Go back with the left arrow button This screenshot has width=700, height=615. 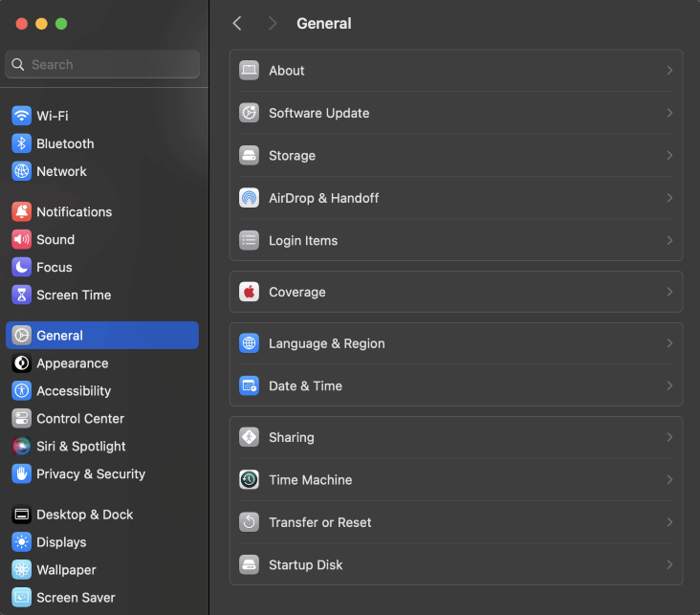tap(237, 24)
